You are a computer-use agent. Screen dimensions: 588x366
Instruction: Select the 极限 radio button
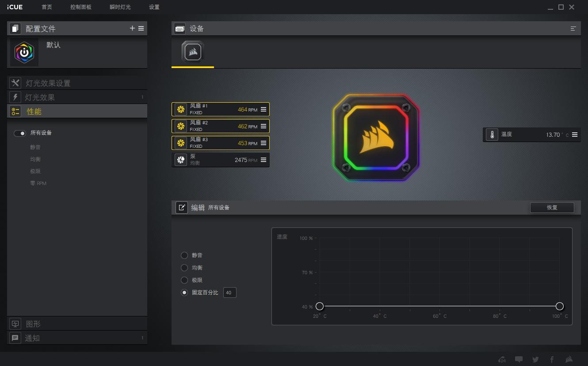coord(184,280)
